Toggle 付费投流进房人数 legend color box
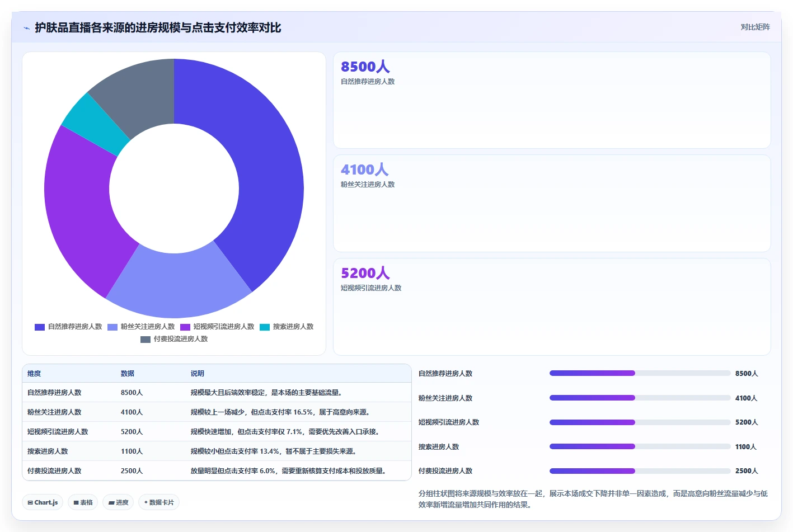Viewport: 793px width, 532px height. click(x=146, y=340)
